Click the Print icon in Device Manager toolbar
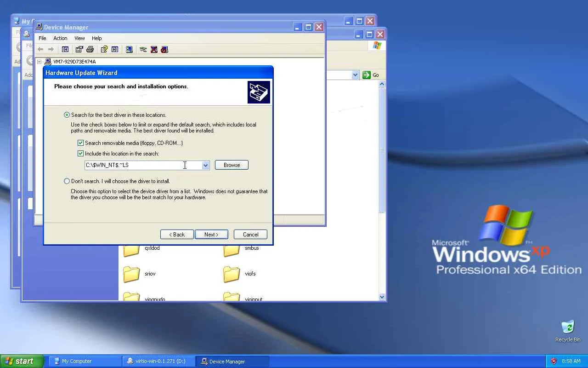 [x=90, y=49]
